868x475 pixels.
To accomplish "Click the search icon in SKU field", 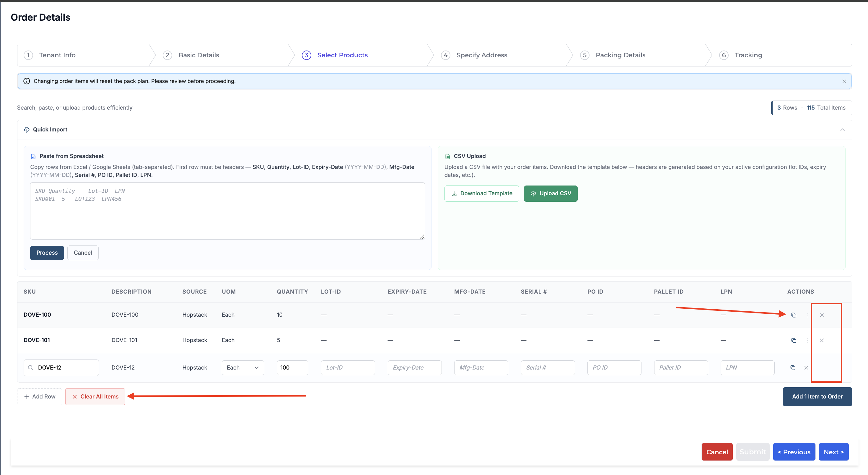I will [x=31, y=367].
